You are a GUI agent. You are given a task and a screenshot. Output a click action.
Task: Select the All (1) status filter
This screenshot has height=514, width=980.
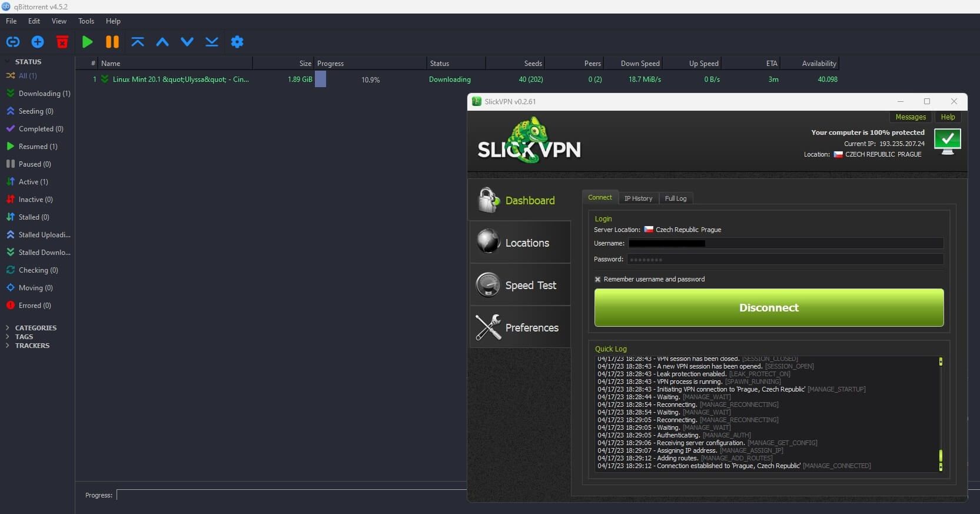[x=28, y=76]
